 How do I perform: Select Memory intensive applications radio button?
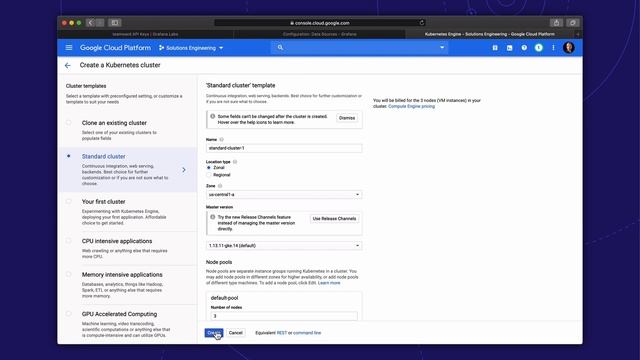pos(69,275)
